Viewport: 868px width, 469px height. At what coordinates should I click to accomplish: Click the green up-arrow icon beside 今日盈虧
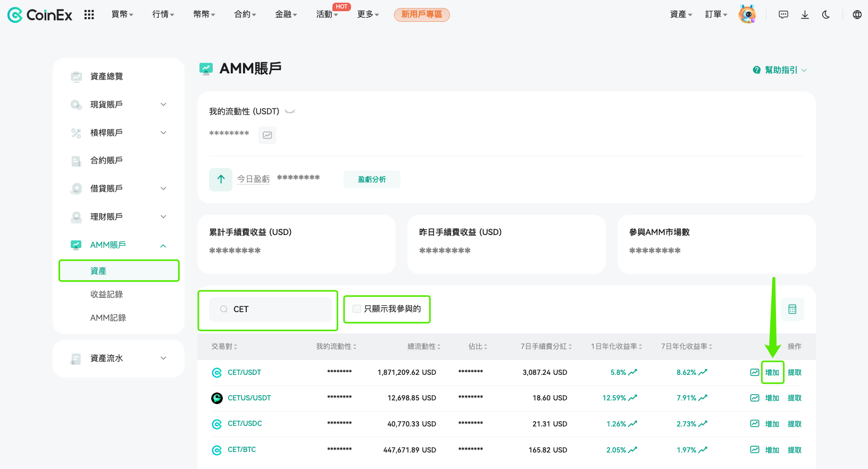[221, 179]
